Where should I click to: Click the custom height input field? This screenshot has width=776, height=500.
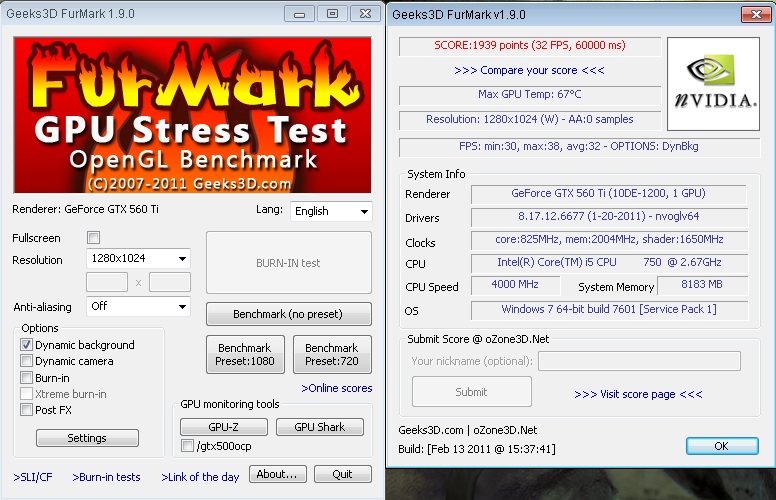tap(170, 282)
